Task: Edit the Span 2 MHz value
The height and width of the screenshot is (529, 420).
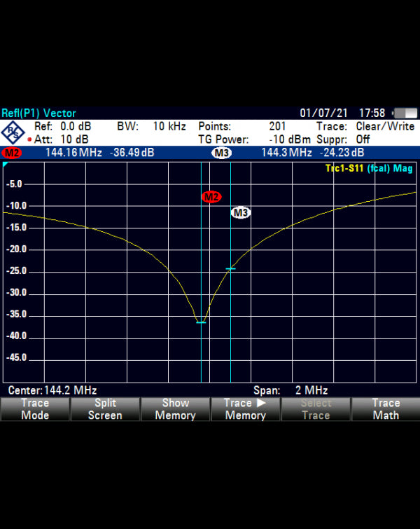Action: [x=290, y=390]
